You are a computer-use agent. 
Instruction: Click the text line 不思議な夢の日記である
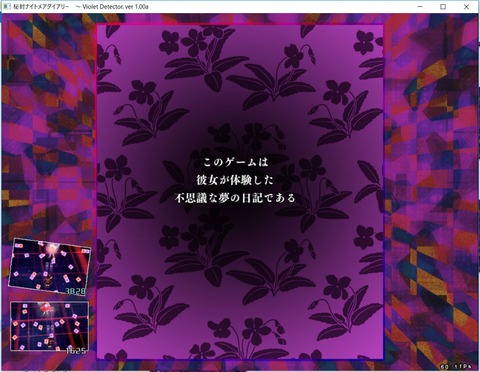(235, 198)
